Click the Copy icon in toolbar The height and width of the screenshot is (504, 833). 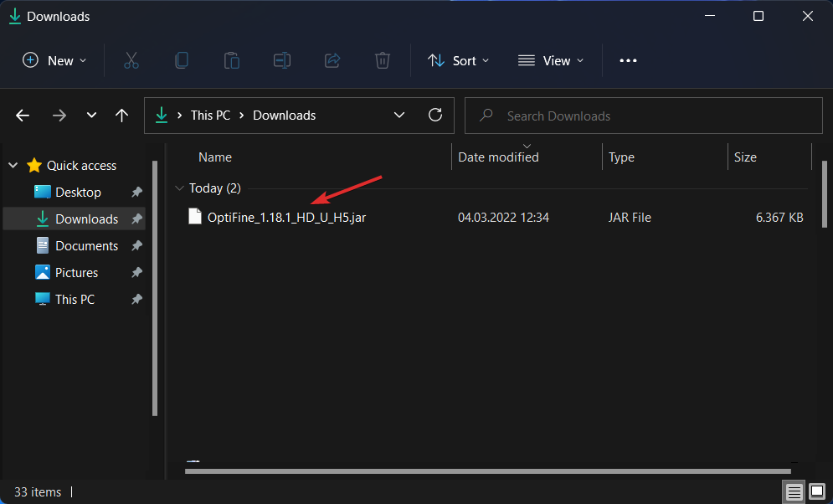pos(182,60)
